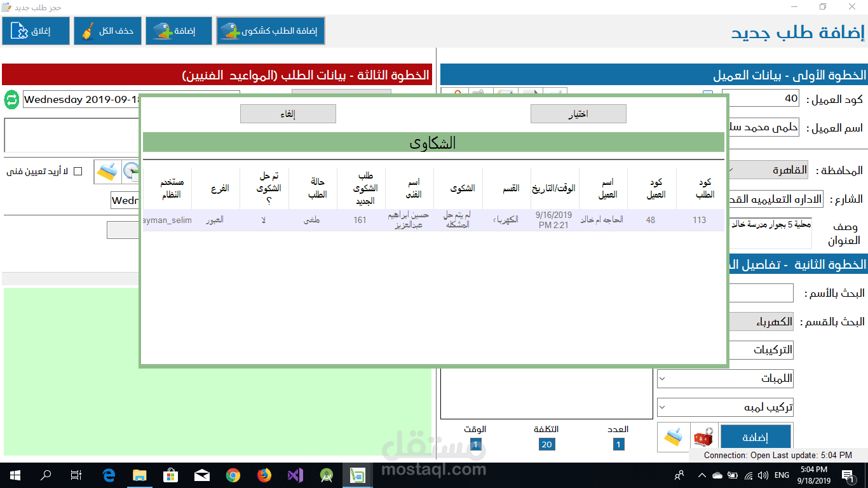This screenshot has width=868, height=488.
Task: Click the كود العميل column header in the grid
Action: (x=651, y=189)
